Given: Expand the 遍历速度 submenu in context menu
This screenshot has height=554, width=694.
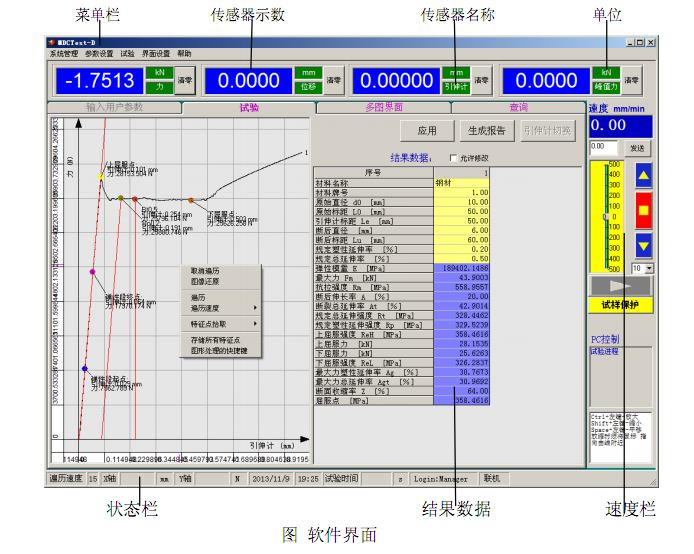Looking at the screenshot, I should [x=222, y=307].
